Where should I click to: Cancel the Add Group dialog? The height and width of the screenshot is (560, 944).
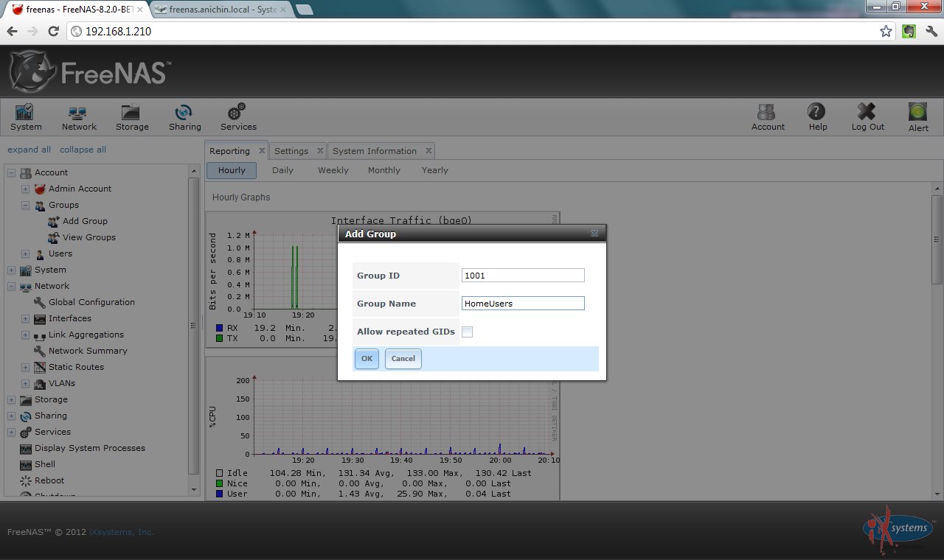(x=403, y=359)
